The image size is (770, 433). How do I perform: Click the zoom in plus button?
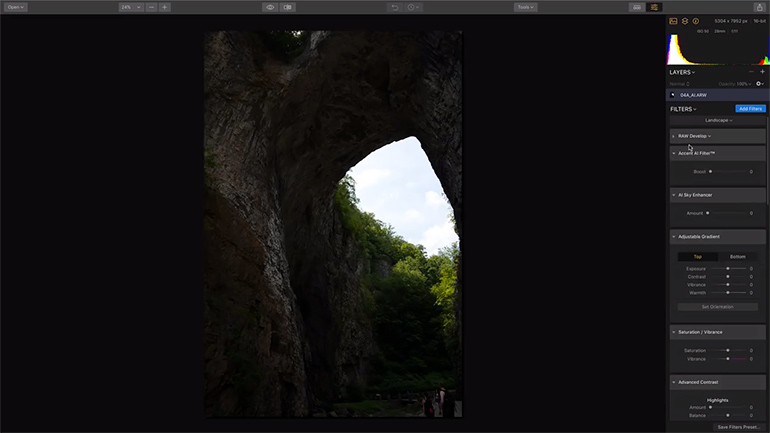pyautogui.click(x=165, y=7)
